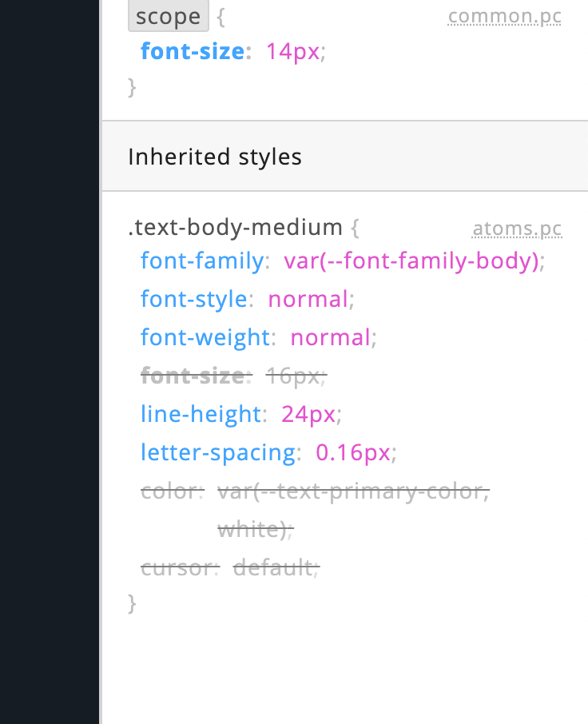Select the font-style property name
The height and width of the screenshot is (724, 588).
pyautogui.click(x=194, y=299)
